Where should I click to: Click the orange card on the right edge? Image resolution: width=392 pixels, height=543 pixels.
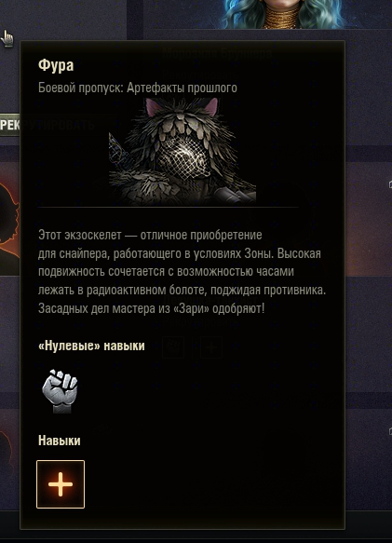[369, 218]
